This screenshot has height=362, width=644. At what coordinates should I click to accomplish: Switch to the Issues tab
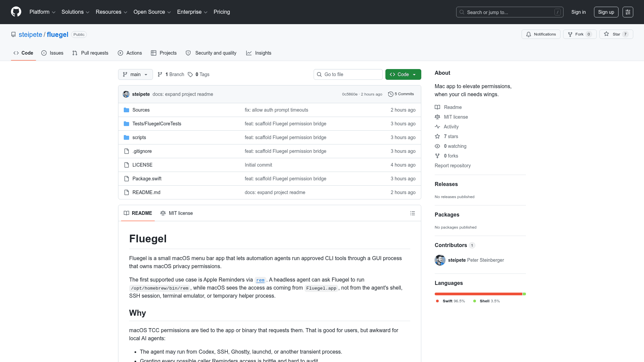[52, 53]
